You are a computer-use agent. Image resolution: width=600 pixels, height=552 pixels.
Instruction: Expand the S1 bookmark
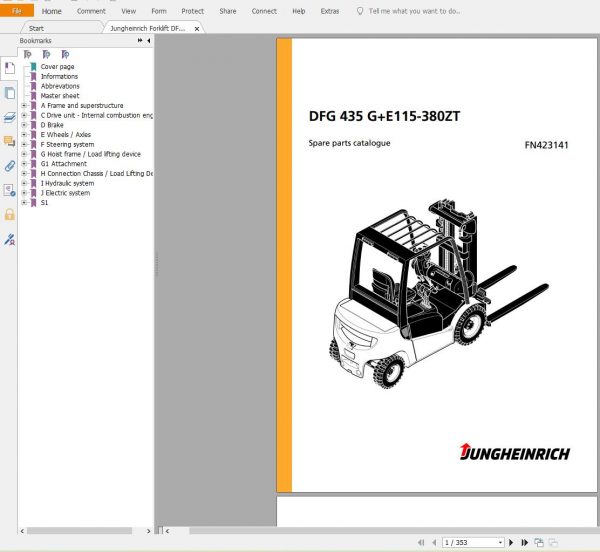[24, 203]
